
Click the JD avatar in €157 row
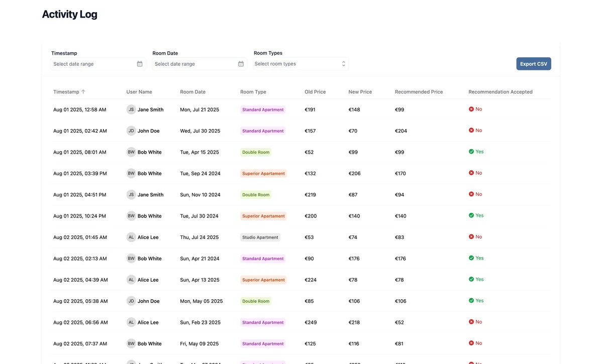131,131
